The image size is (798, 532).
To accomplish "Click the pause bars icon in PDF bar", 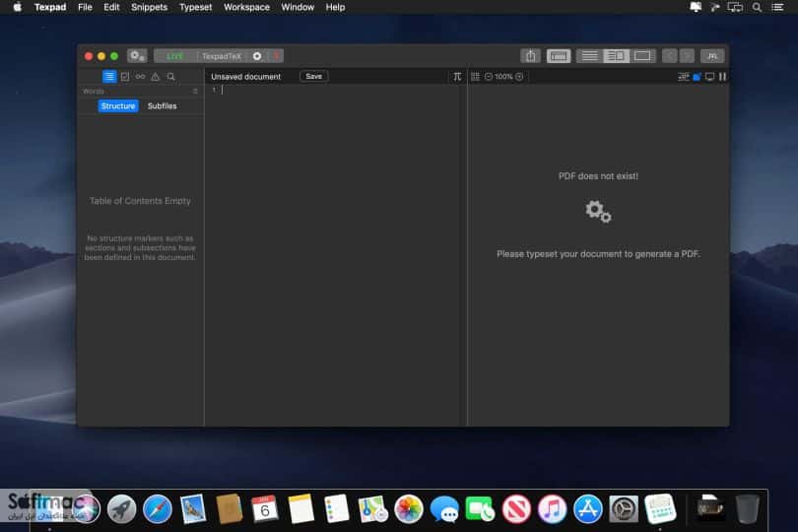I will [722, 77].
